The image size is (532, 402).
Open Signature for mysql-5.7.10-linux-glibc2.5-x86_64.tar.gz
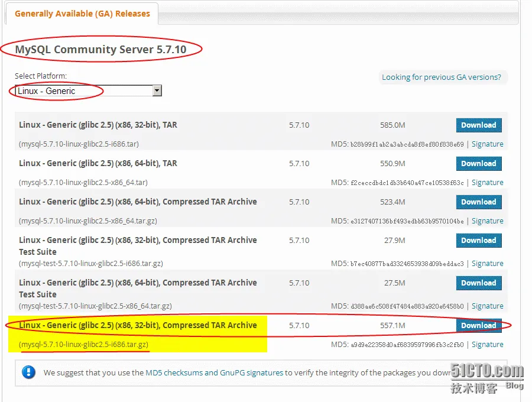click(488, 221)
